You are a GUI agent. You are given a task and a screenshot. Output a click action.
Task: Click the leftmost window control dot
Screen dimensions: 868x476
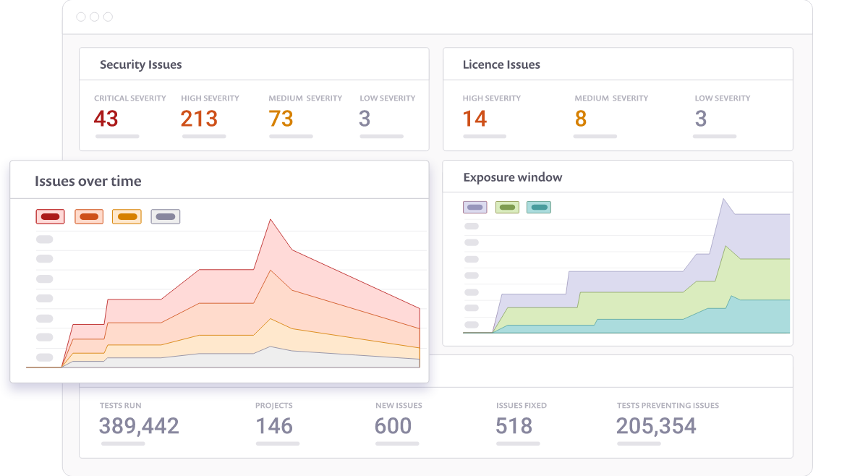[82, 17]
